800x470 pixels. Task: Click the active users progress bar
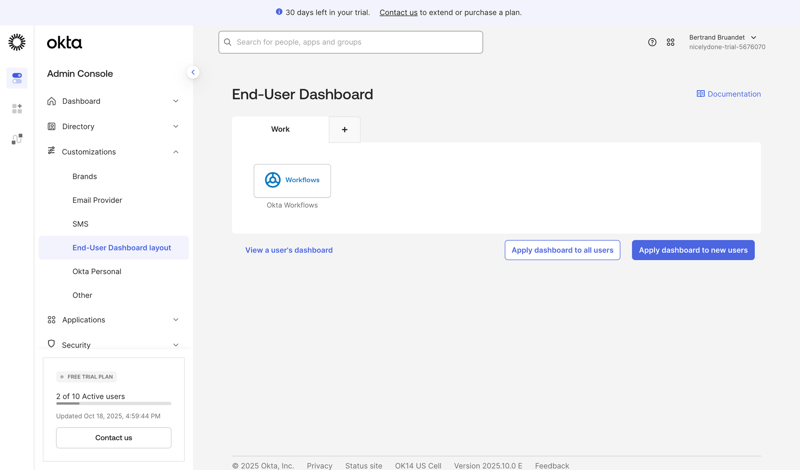[114, 404]
